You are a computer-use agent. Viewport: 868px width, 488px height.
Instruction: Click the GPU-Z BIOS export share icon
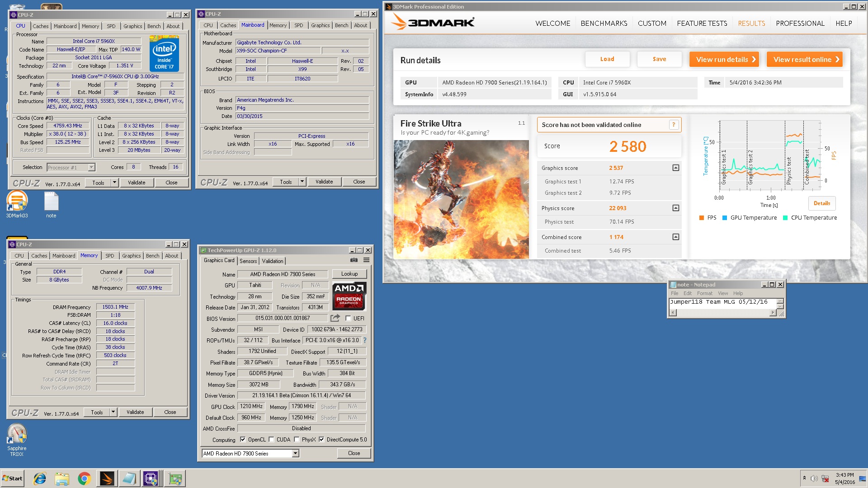(x=335, y=318)
